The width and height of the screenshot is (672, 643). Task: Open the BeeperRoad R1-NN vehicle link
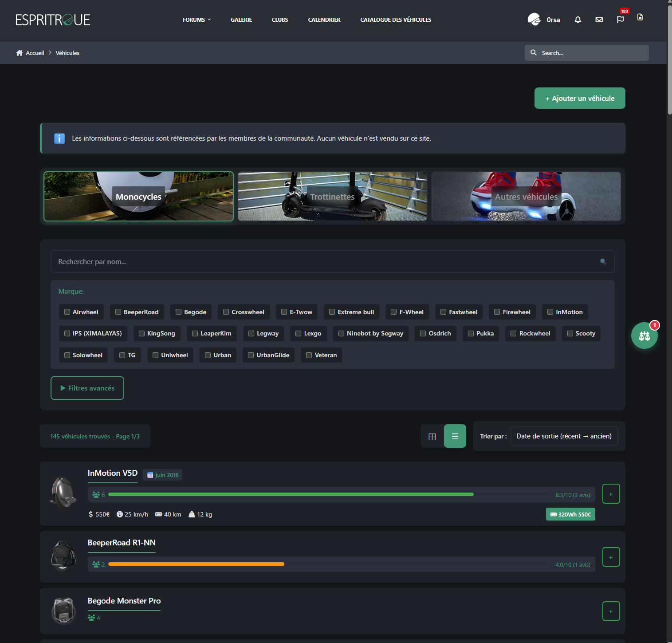pos(122,543)
